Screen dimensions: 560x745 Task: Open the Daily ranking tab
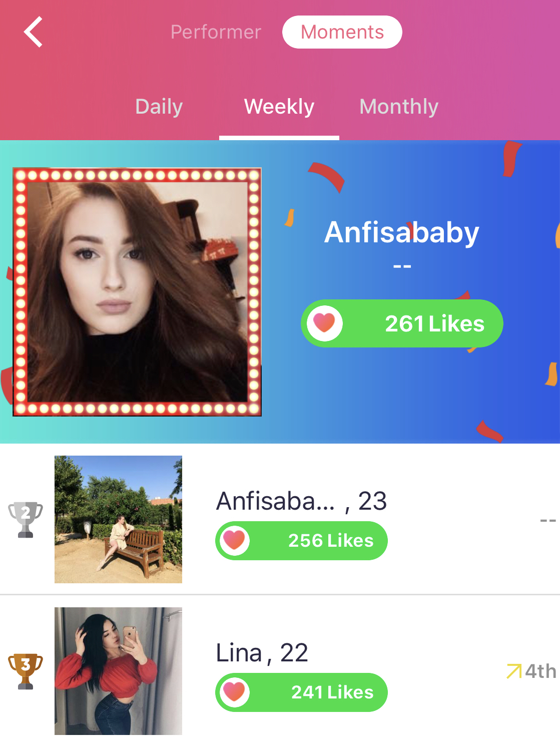159,106
